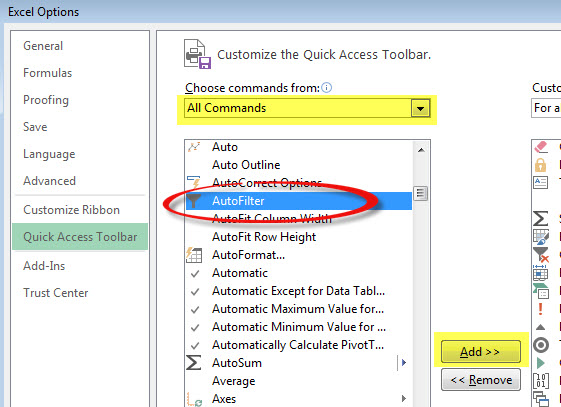
Task: Click the AutoFormat table icon
Action: tap(194, 255)
